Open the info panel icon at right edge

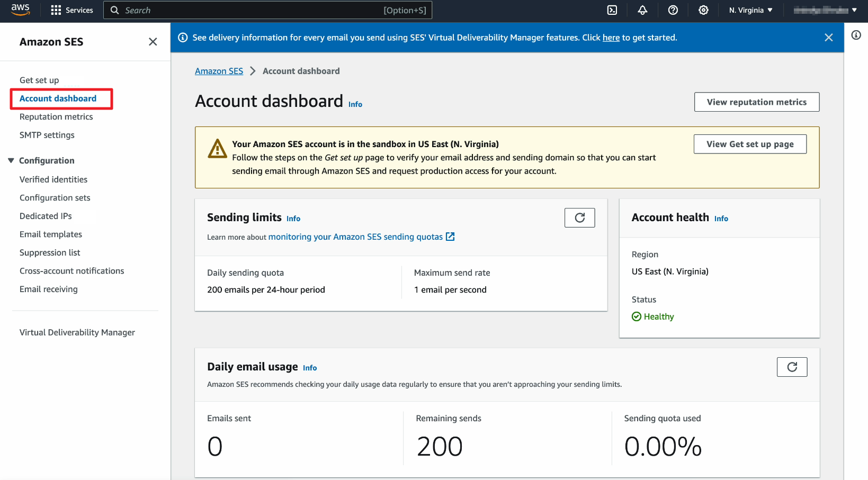coord(856,35)
